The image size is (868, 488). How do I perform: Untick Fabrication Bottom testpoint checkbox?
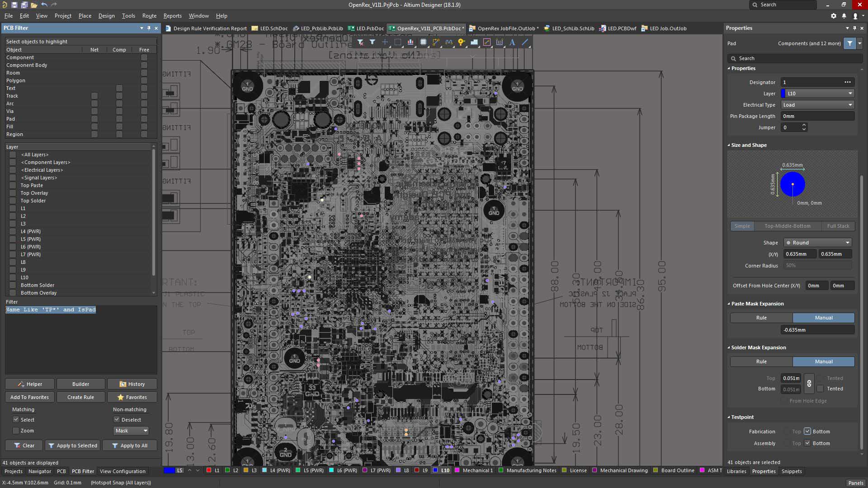[x=807, y=432]
